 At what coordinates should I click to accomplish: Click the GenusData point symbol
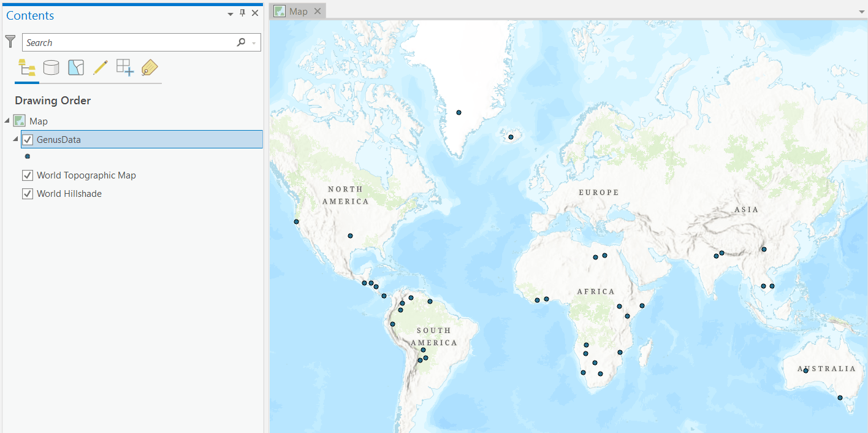pyautogui.click(x=28, y=156)
